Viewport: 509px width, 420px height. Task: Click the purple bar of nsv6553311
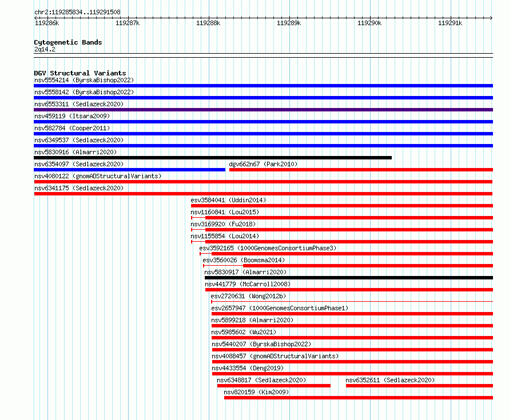263,110
